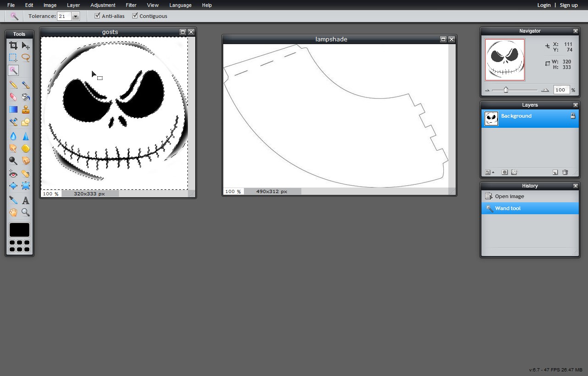Image resolution: width=588 pixels, height=376 pixels.
Task: Select the Red eye reduction tool
Action: 13,174
